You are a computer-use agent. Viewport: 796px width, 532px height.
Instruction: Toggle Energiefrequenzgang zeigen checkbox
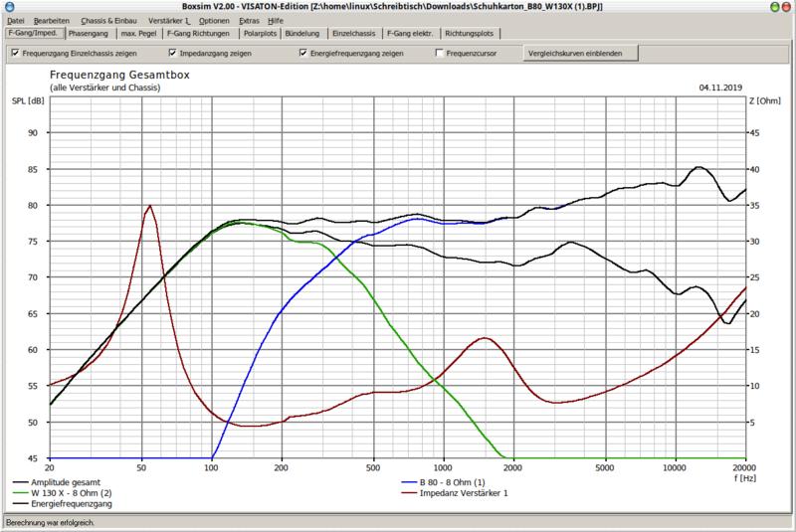coord(303,53)
